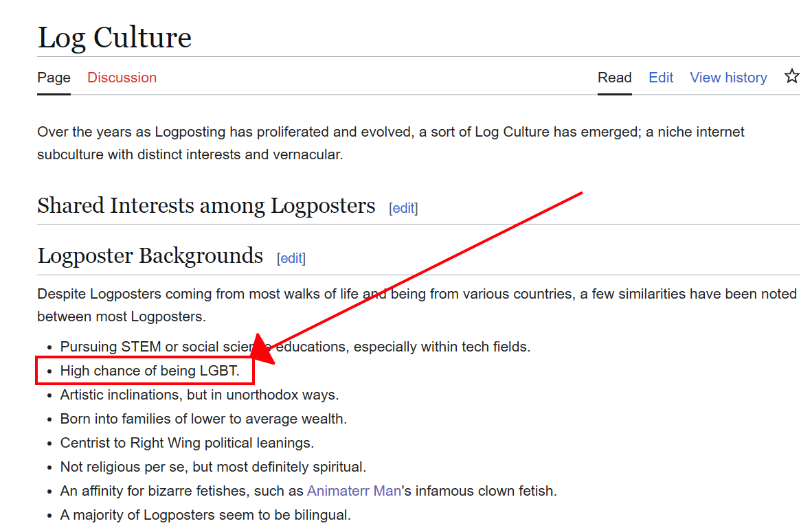Click the 'Centrist to Right Wing' bullet
Image resolution: width=812 pixels, height=530 pixels.
coord(187,443)
